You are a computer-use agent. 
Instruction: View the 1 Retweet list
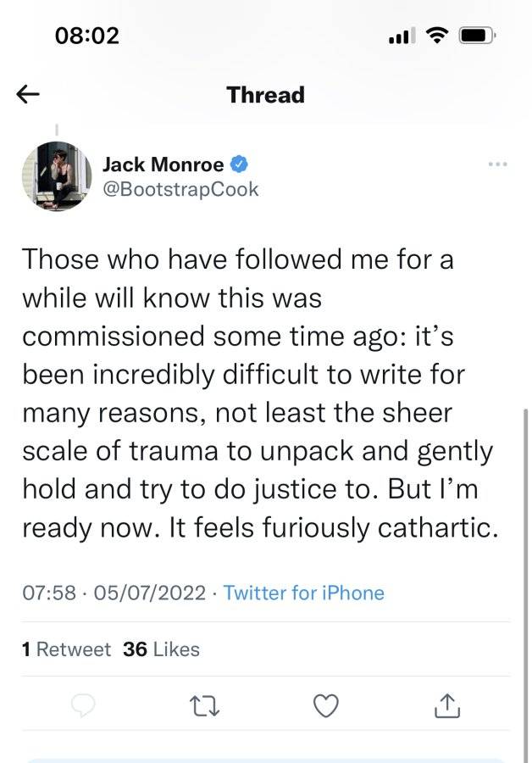pyautogui.click(x=66, y=649)
